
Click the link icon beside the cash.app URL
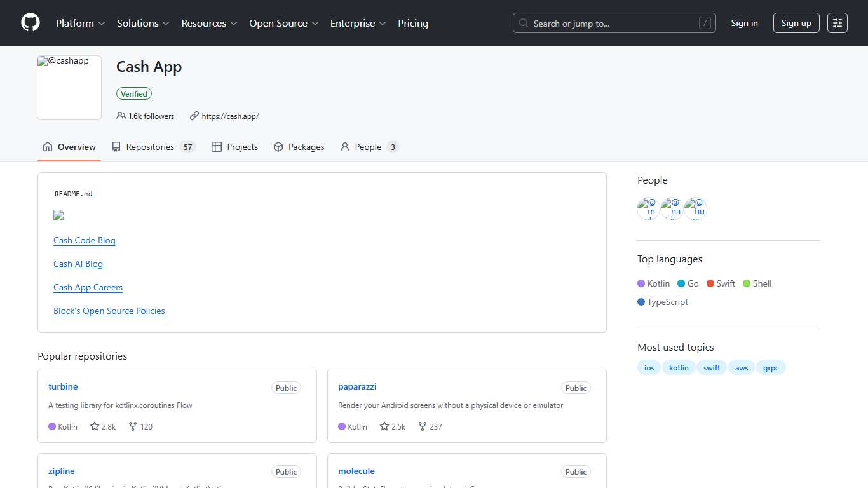(x=194, y=116)
